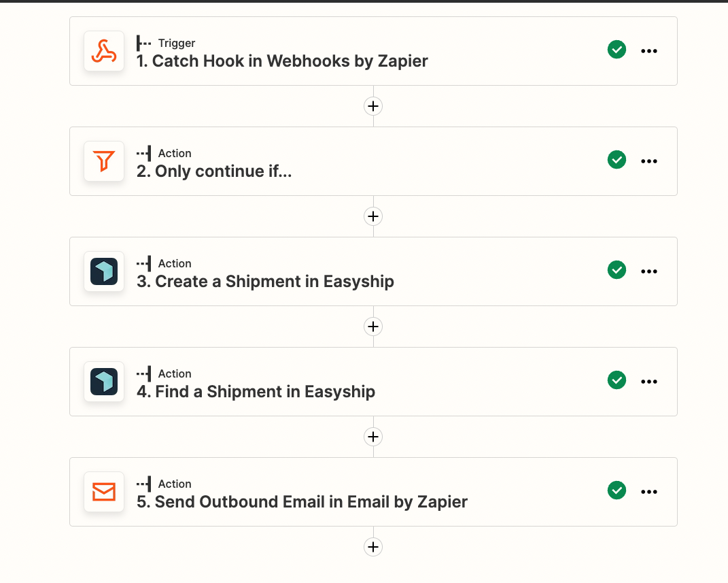Open three-dot menu for Find a Shipment step
The height and width of the screenshot is (583, 728).
(x=649, y=382)
